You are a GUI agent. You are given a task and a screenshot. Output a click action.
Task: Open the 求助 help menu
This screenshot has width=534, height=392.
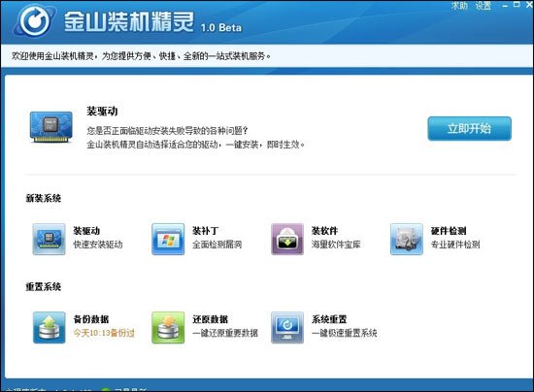coord(459,6)
